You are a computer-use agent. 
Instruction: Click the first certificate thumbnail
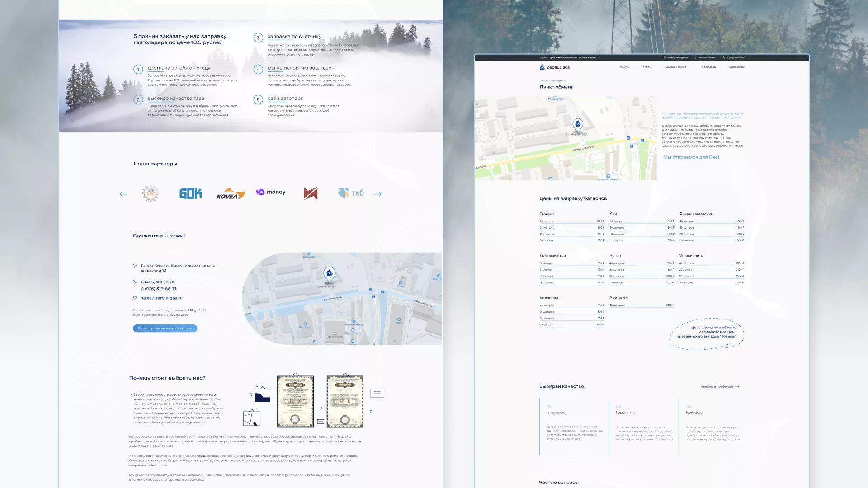tap(295, 401)
